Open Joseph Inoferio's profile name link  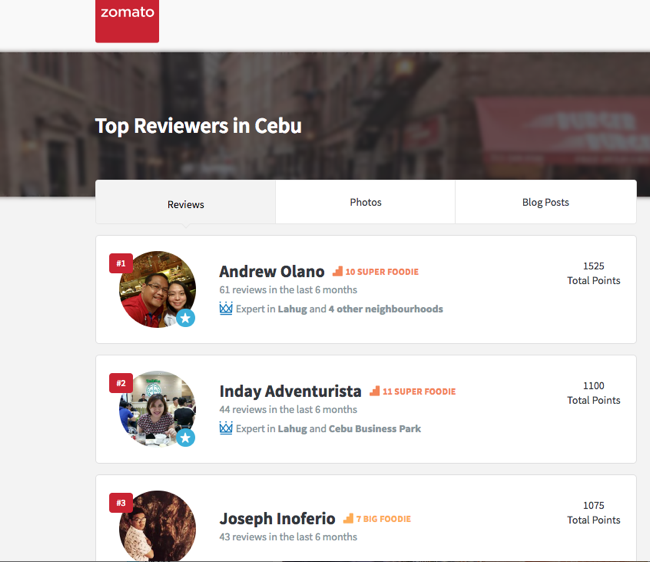(x=277, y=518)
